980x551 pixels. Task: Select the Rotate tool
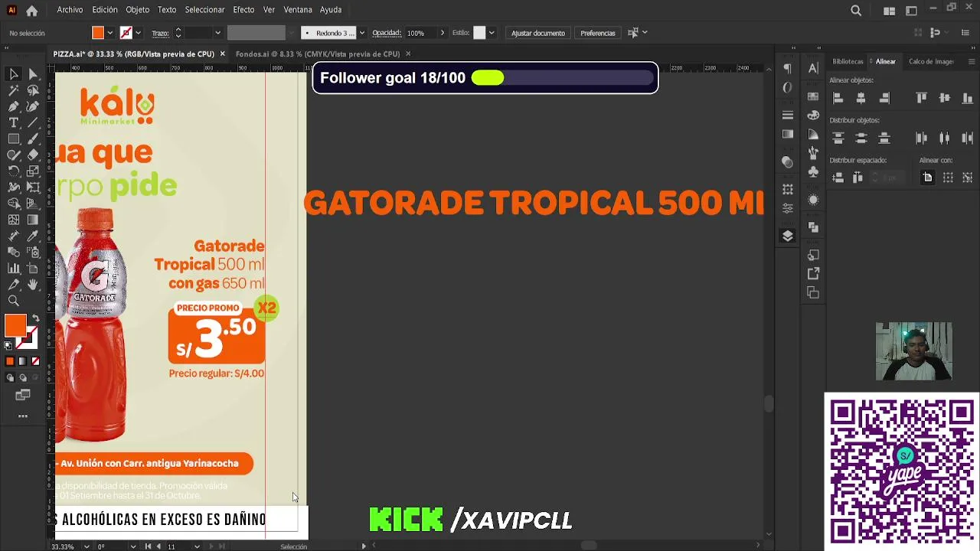click(14, 171)
